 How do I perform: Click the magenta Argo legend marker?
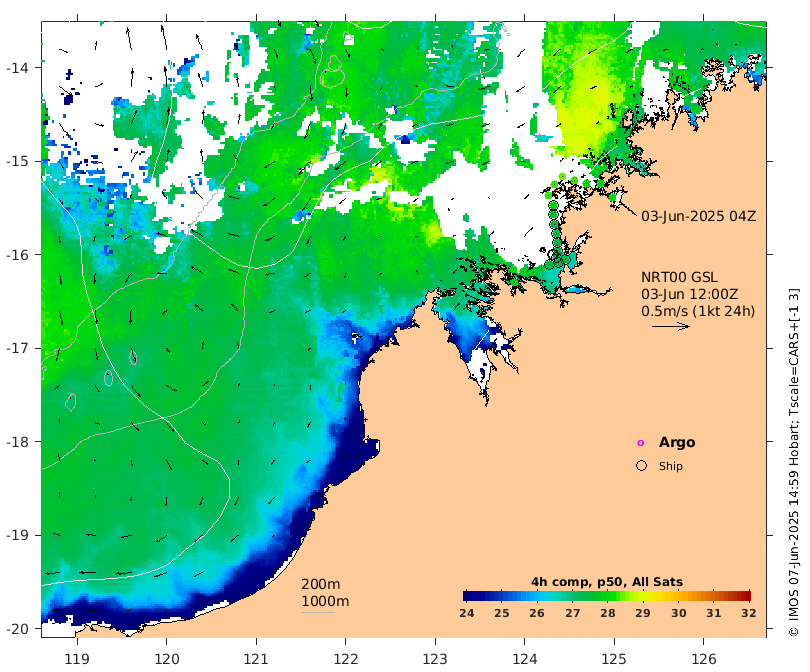click(641, 443)
